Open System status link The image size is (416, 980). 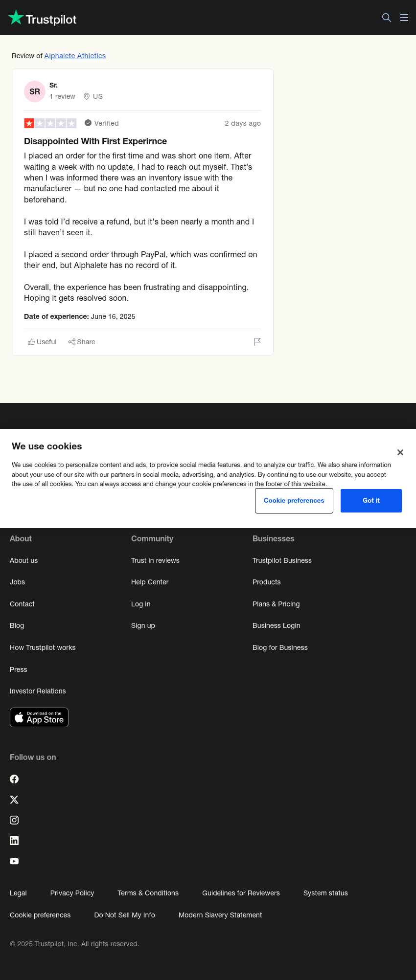coord(325,893)
